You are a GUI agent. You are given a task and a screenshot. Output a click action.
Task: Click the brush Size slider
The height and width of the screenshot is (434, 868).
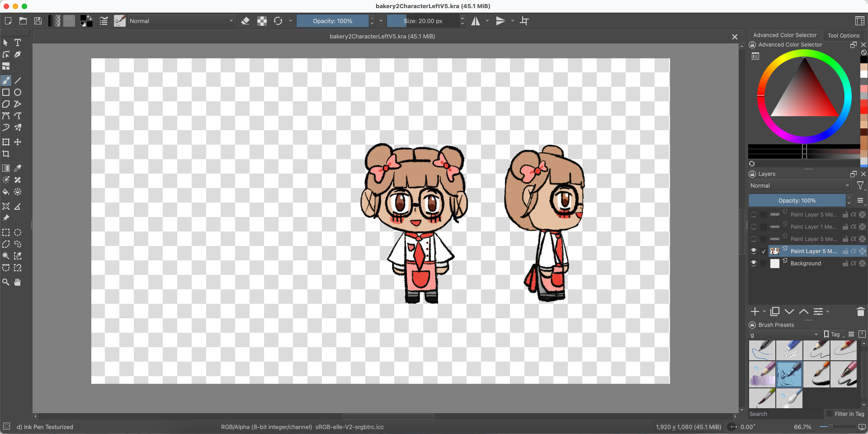423,21
